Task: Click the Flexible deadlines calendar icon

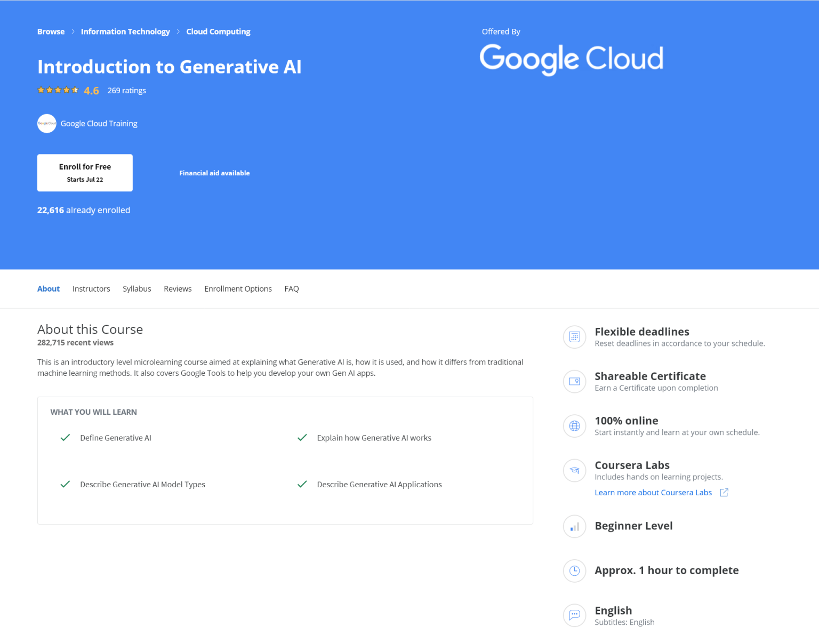Action: (x=574, y=337)
